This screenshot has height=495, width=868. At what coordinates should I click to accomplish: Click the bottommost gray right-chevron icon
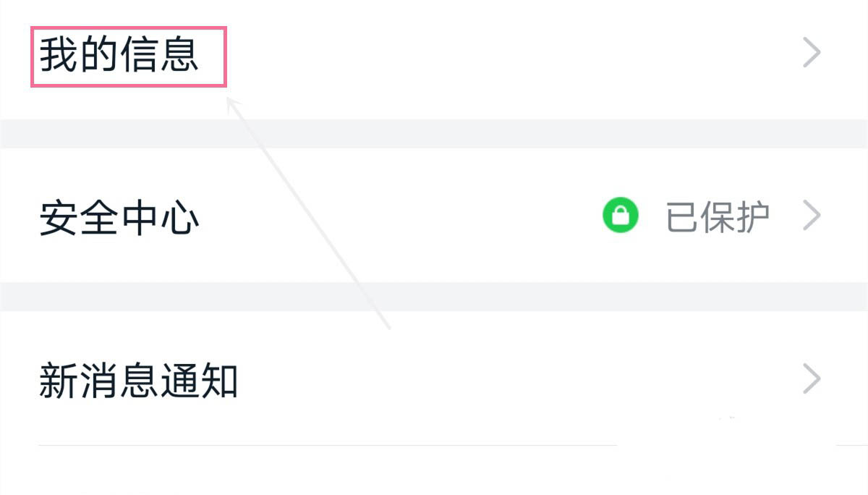click(812, 378)
